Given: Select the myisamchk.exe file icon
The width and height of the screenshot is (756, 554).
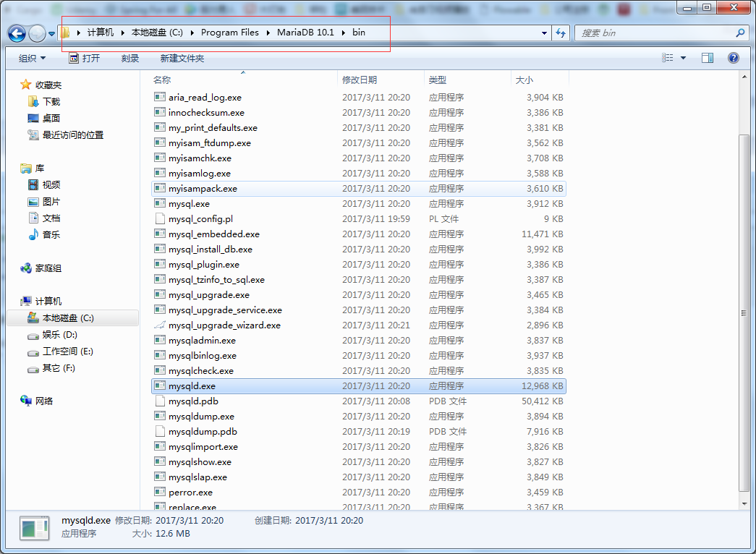Looking at the screenshot, I should click(160, 158).
